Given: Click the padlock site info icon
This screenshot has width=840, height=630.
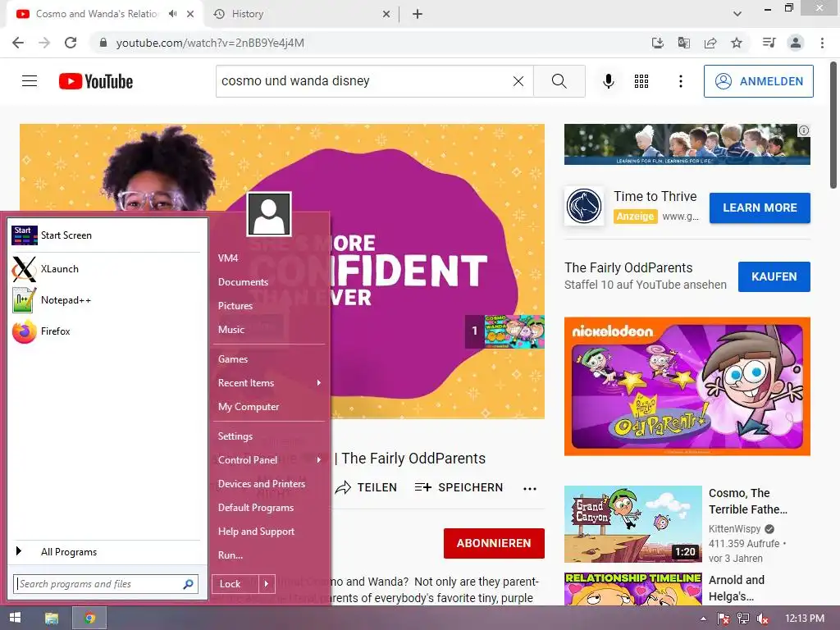Looking at the screenshot, I should point(103,43).
